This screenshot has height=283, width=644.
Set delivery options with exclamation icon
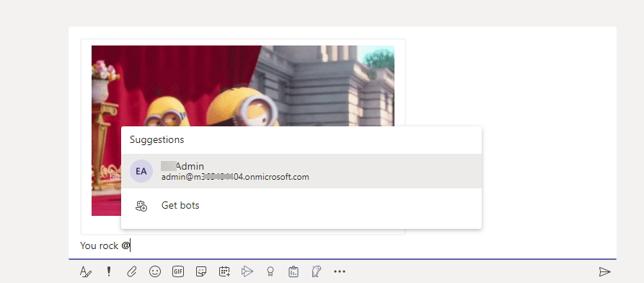click(x=109, y=271)
